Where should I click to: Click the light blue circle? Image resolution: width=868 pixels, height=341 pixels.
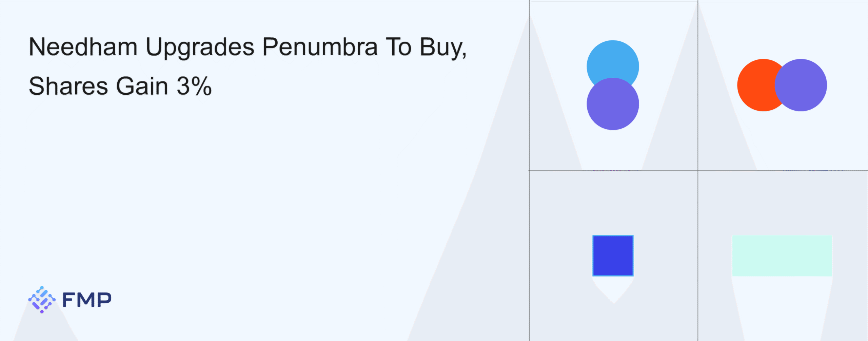click(613, 59)
